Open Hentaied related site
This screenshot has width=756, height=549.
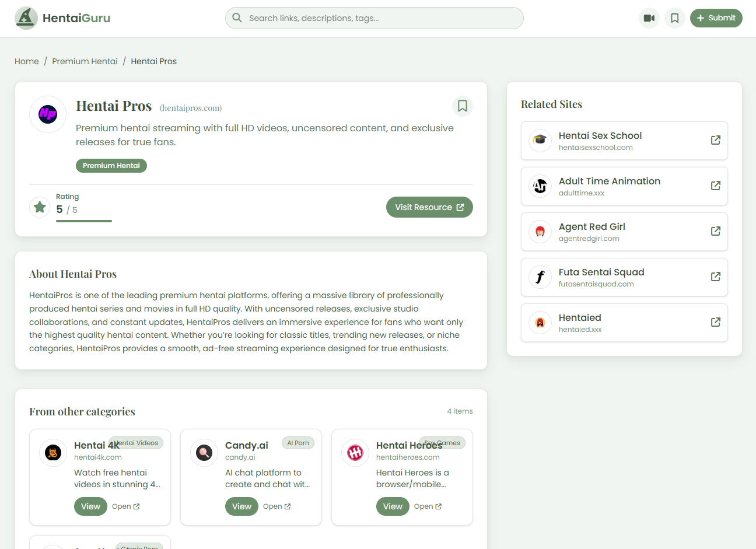click(x=624, y=323)
